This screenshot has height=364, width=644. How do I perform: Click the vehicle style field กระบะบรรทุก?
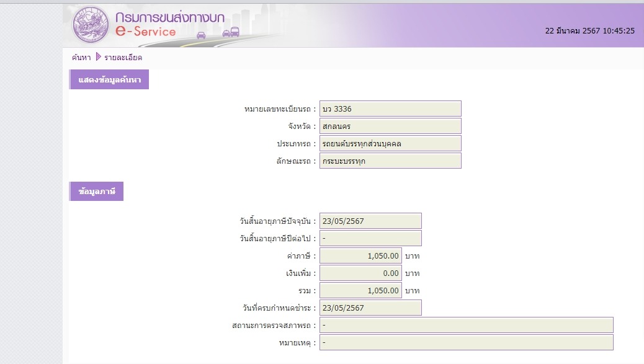(390, 161)
